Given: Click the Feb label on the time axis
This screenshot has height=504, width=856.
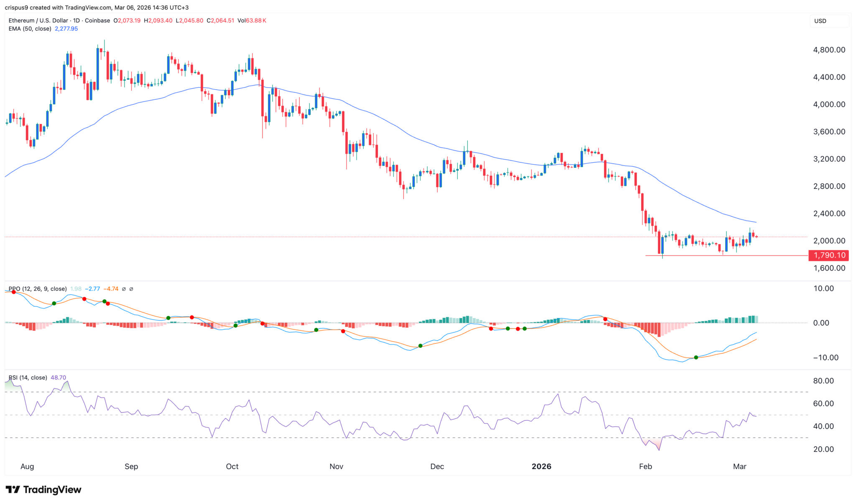Looking at the screenshot, I should click(645, 466).
